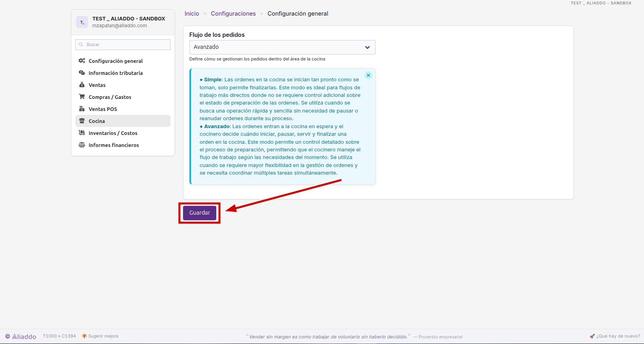Click the rocket icon in footer
The width and height of the screenshot is (644, 344).
pos(592,336)
